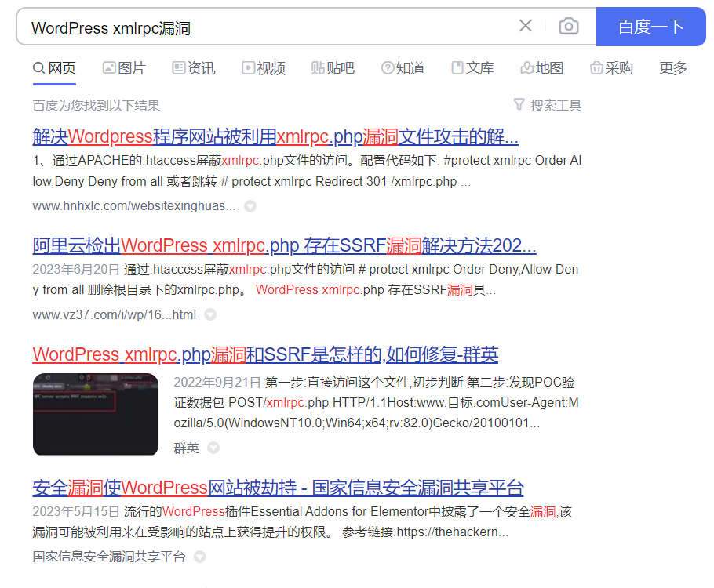Click the 视频 play icon

click(x=248, y=68)
